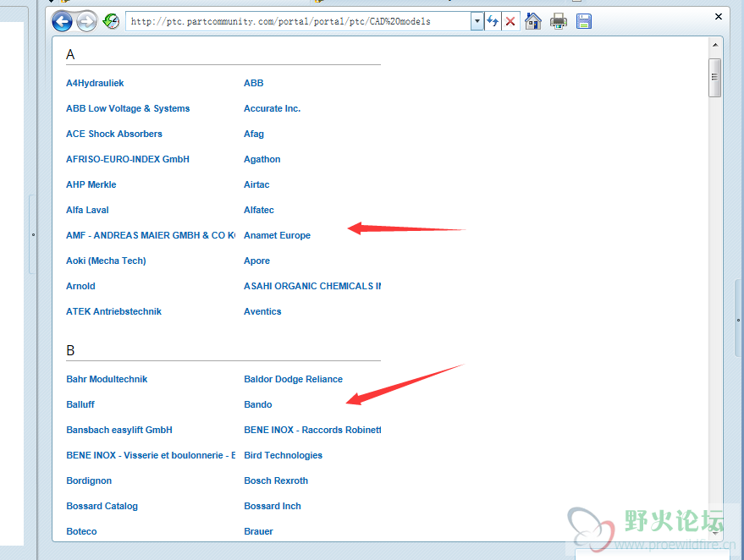Open the browsing history icon with green clock
The height and width of the screenshot is (560, 744).
[x=112, y=21]
